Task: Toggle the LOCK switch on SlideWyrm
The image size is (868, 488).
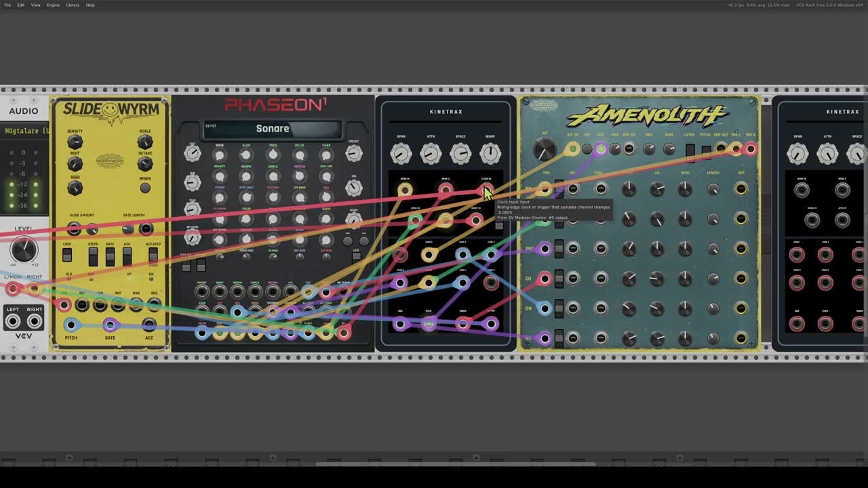Action: pyautogui.click(x=67, y=256)
